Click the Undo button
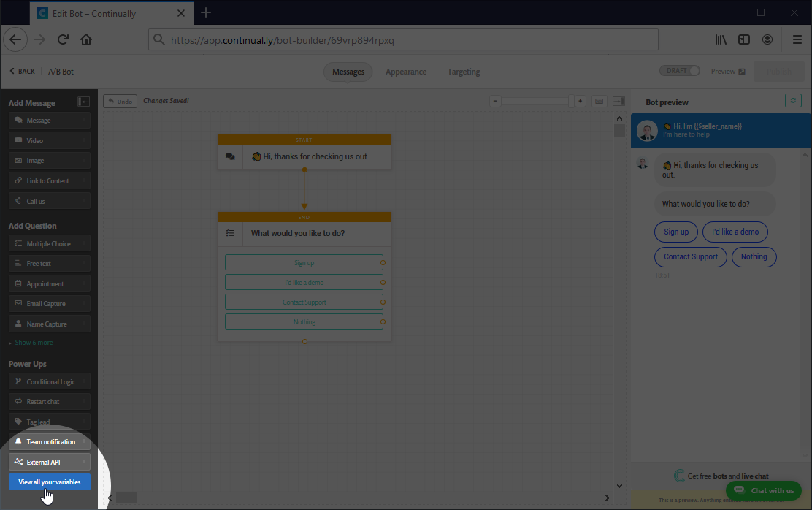 click(120, 101)
